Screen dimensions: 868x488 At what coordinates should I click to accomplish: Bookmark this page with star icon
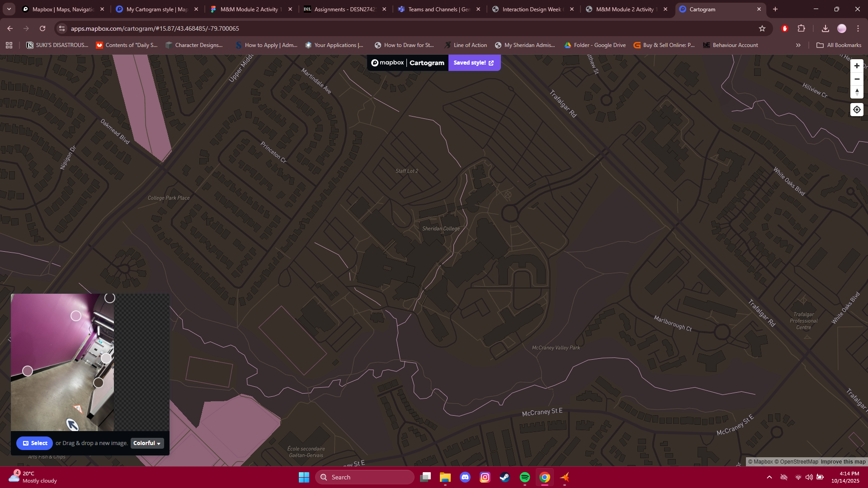click(762, 28)
